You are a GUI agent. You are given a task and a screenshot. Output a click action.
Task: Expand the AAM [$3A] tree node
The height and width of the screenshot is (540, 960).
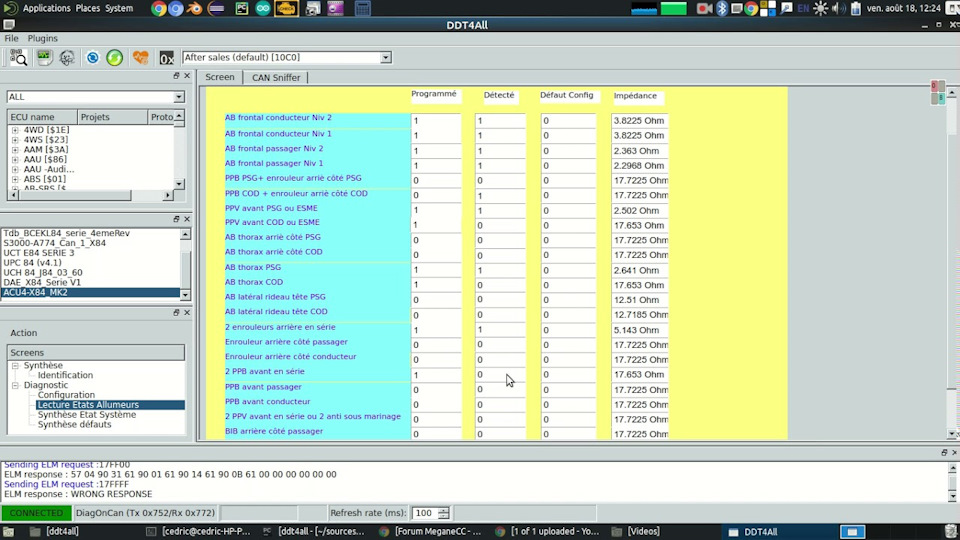15,149
